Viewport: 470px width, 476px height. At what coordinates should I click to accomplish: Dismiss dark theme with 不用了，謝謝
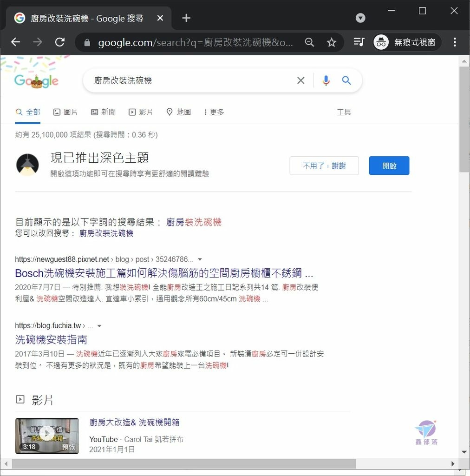(x=324, y=166)
